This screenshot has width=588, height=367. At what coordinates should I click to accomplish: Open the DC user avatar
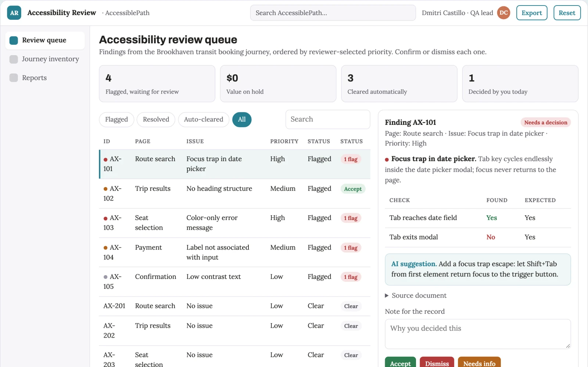[503, 13]
